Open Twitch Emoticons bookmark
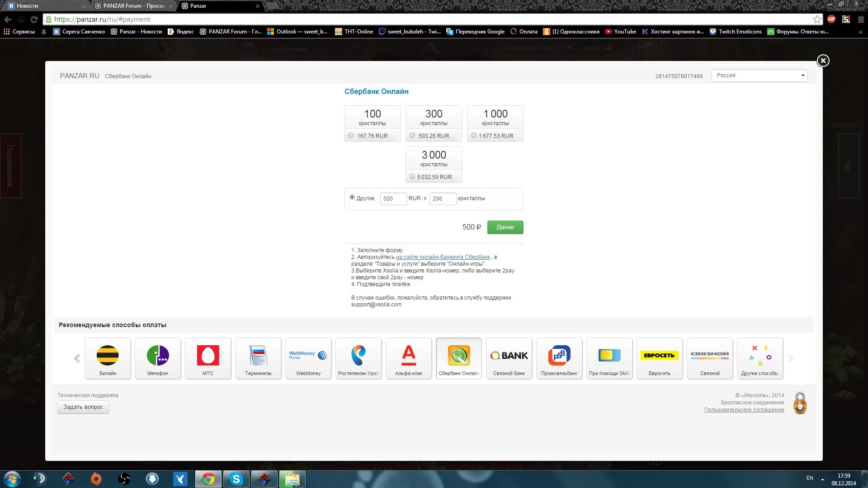868x488 pixels. point(736,32)
